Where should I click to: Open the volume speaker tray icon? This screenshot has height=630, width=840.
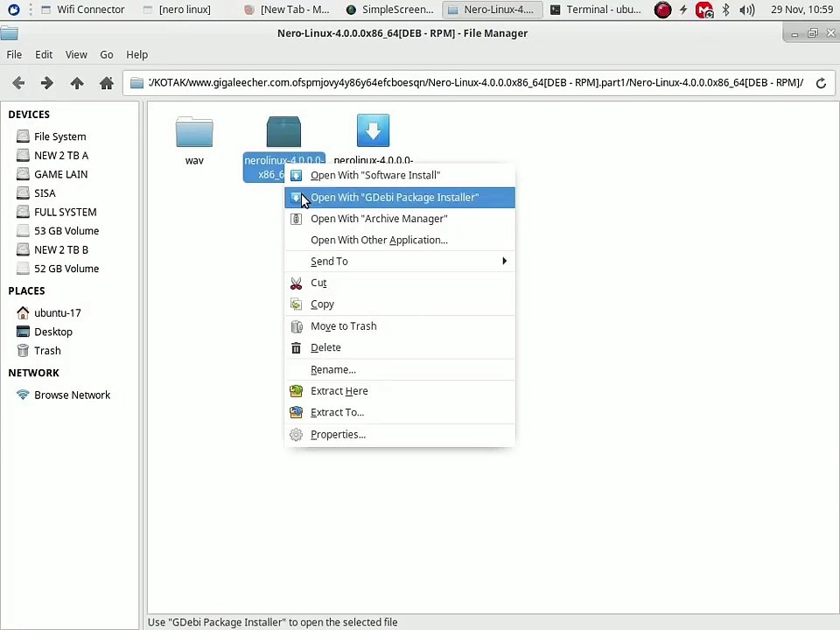(746, 10)
